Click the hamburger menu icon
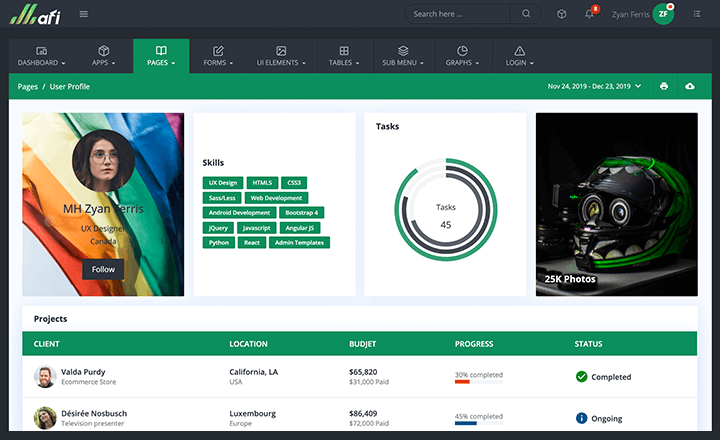 83,14
